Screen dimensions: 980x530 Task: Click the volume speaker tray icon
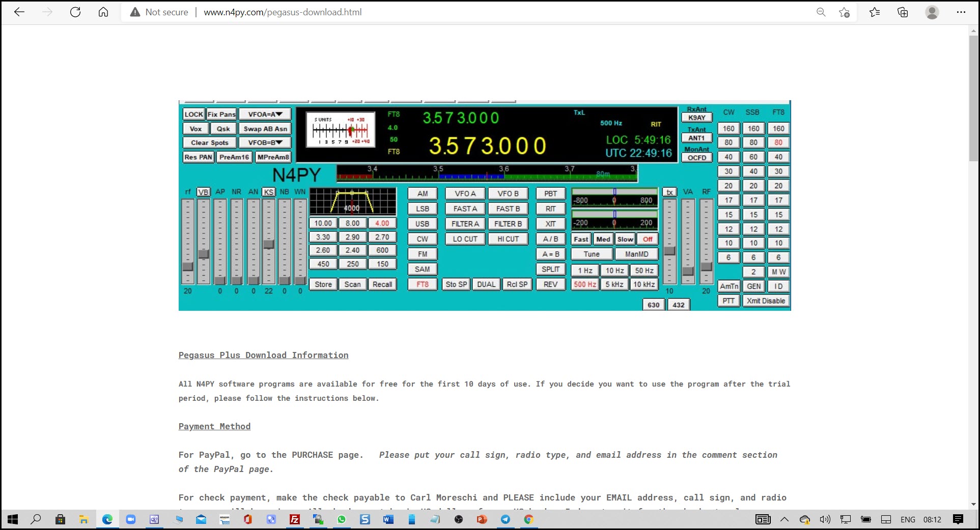825,519
